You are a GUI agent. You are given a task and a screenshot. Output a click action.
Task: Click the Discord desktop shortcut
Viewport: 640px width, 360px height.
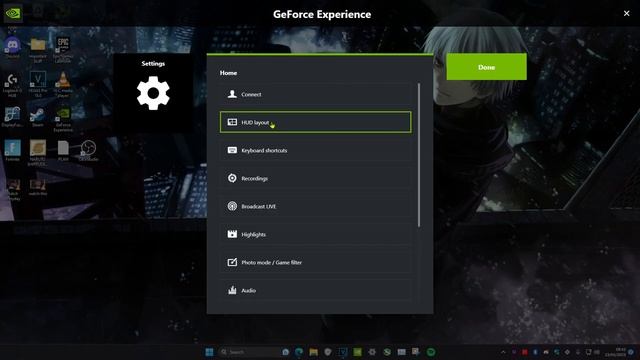pos(12,48)
